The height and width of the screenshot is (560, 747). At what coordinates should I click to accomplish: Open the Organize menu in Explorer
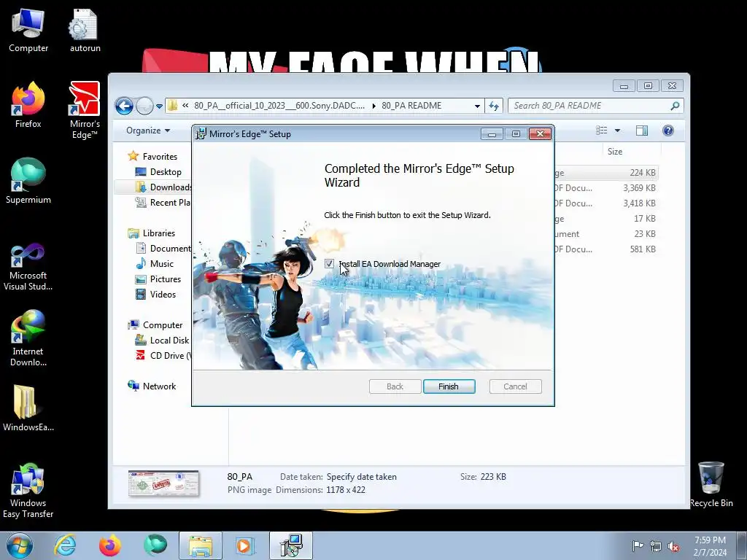click(147, 131)
